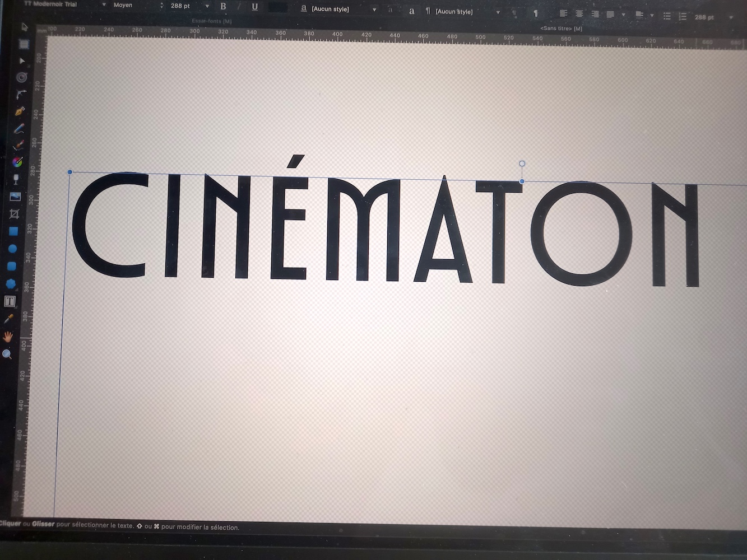Click the text color swatch
The image size is (747, 560).
coord(277,8)
